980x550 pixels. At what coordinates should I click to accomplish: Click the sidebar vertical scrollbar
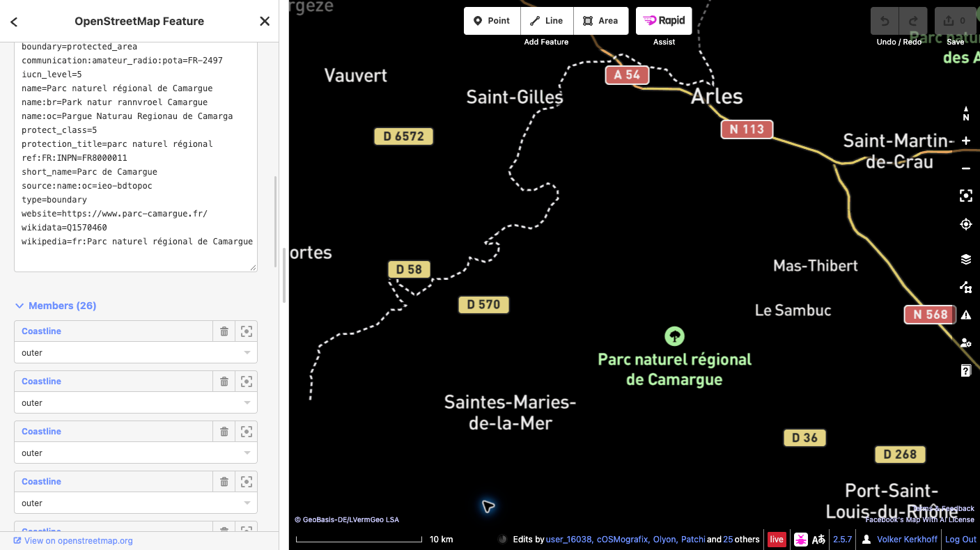275,221
